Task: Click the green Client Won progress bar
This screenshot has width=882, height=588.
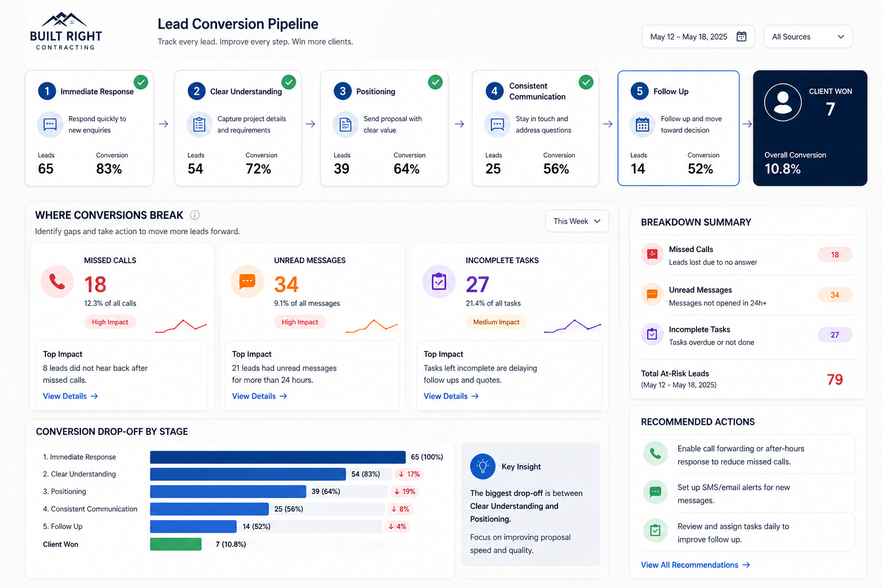Action: tap(176, 544)
